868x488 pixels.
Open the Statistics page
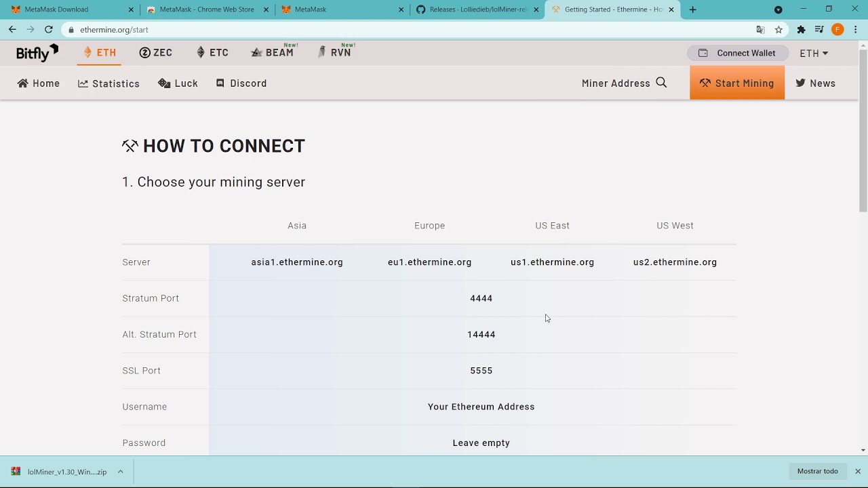pyautogui.click(x=108, y=83)
